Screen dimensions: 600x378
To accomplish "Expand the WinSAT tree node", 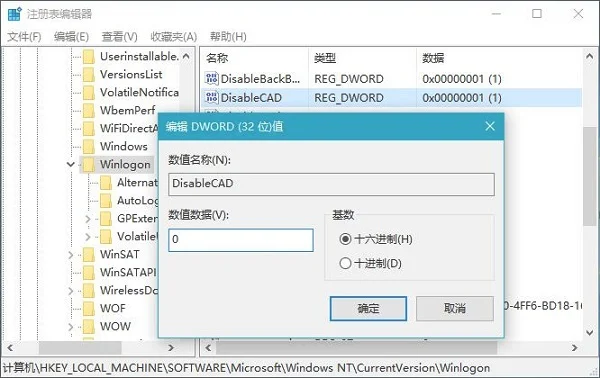I will (70, 254).
